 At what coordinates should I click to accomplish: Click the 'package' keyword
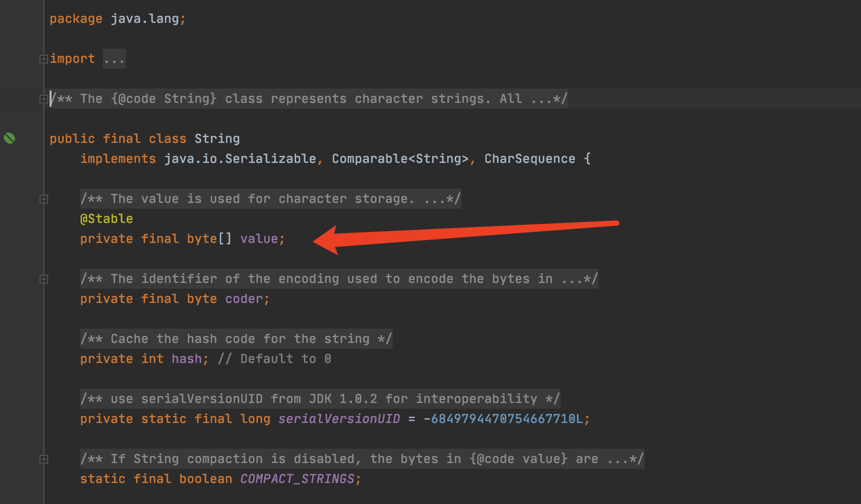76,19
